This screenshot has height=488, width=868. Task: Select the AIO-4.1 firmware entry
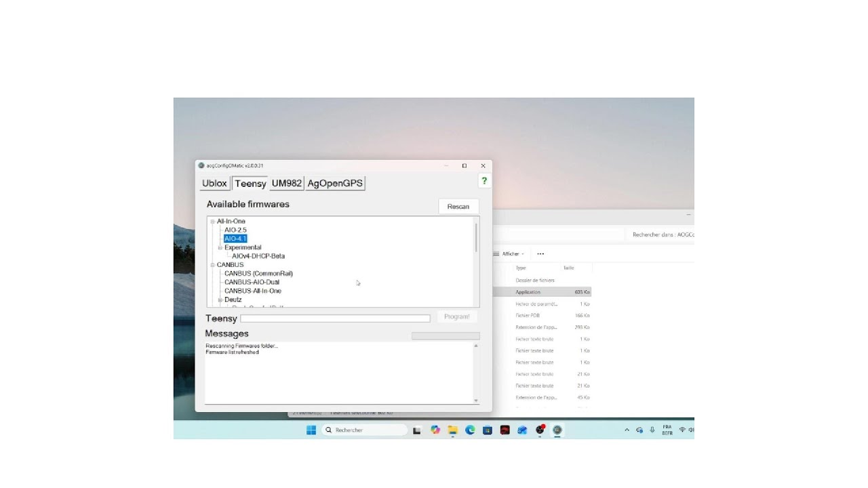click(x=235, y=239)
